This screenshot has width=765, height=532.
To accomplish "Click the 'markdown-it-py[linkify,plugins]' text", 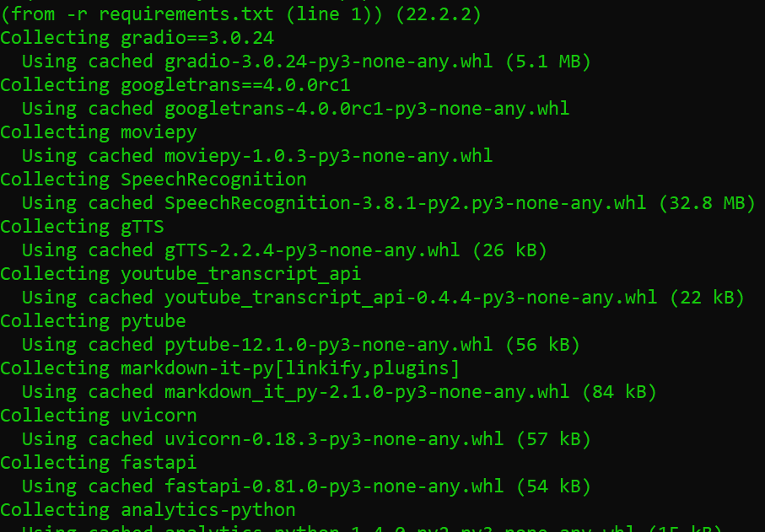I will click(x=290, y=368).
